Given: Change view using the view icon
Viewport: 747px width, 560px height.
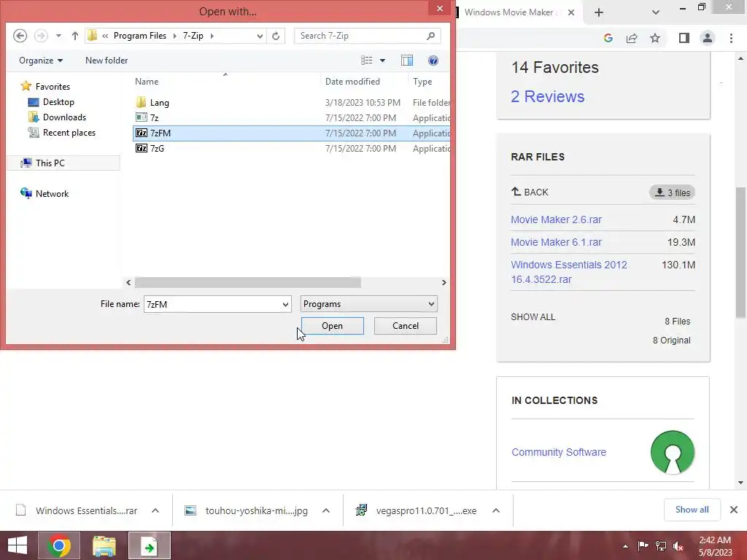Looking at the screenshot, I should pos(367,61).
